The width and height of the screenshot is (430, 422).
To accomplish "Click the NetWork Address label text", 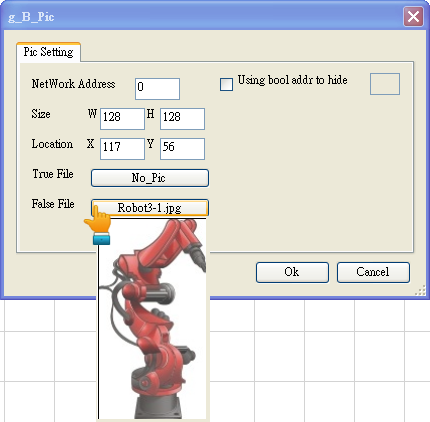I will click(x=73, y=84).
